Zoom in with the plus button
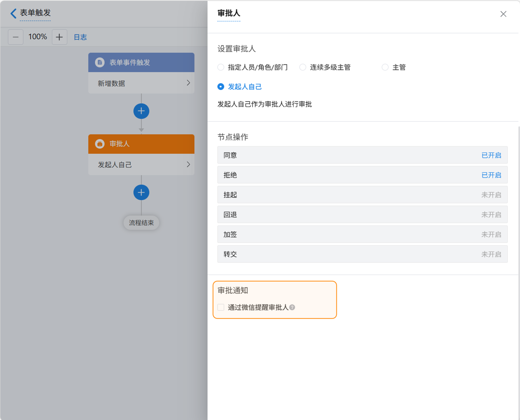This screenshot has width=520, height=420. pos(59,37)
